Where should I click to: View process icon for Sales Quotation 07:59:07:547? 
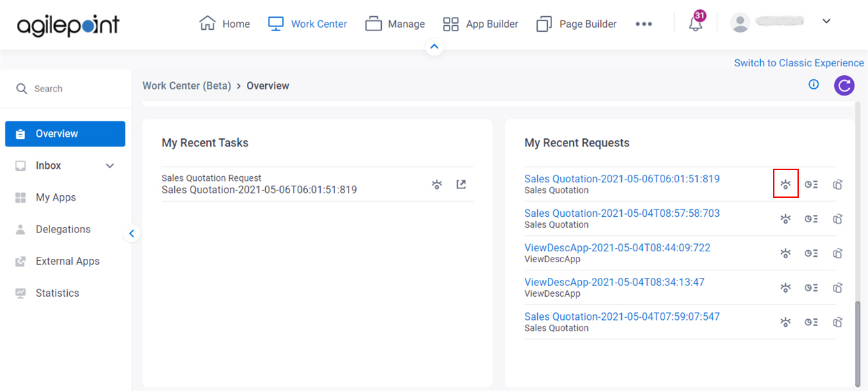pos(786,323)
